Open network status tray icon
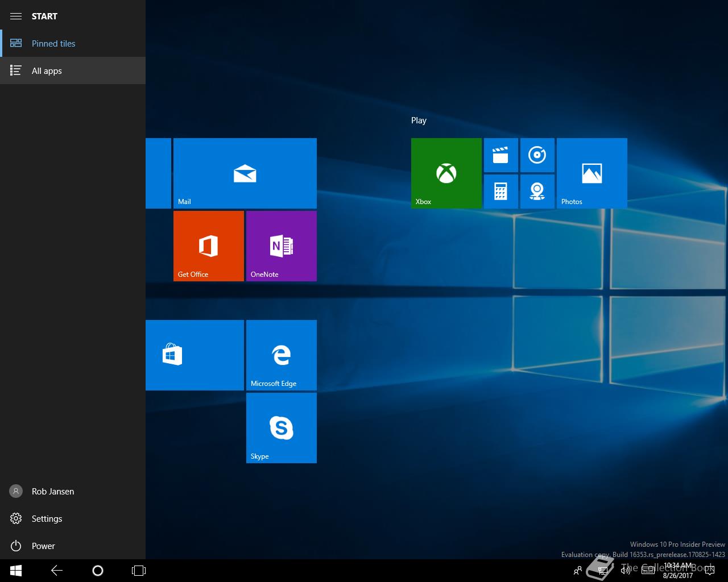The image size is (728, 582). click(x=602, y=571)
